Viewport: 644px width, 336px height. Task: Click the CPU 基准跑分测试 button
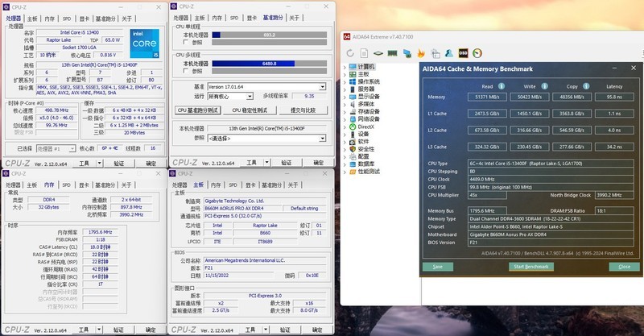pos(198,110)
